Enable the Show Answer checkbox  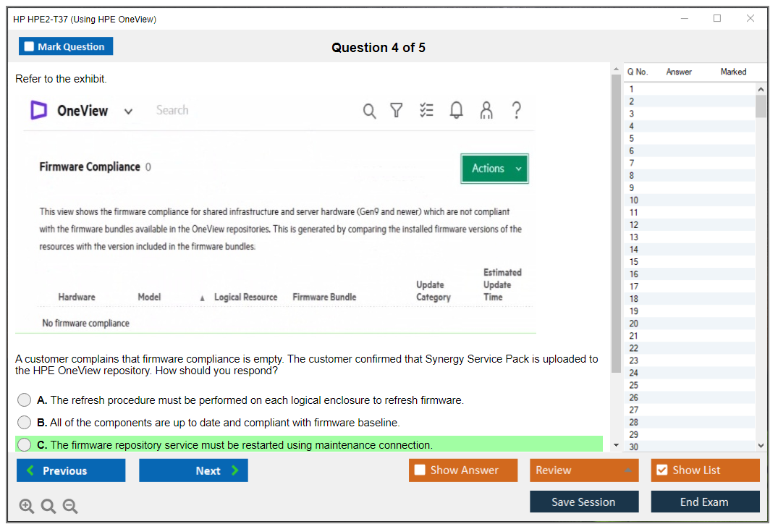pos(420,470)
